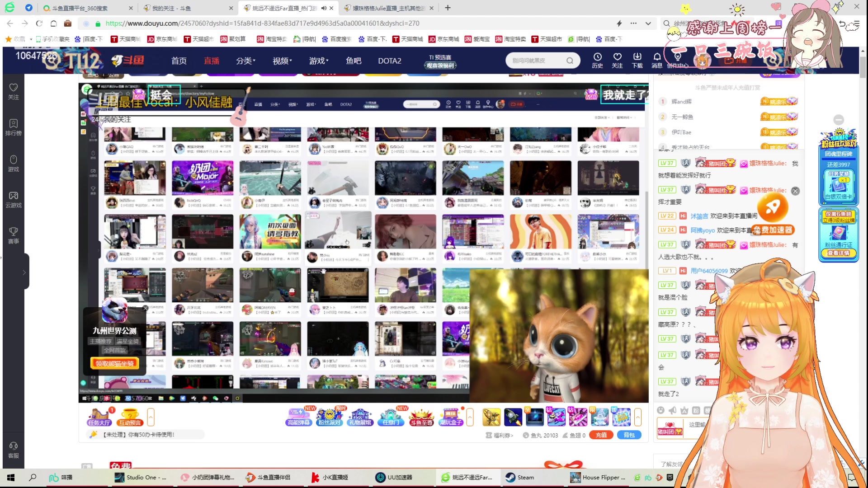Expand the 分类 dropdown in Douyu navigation

tap(245, 61)
